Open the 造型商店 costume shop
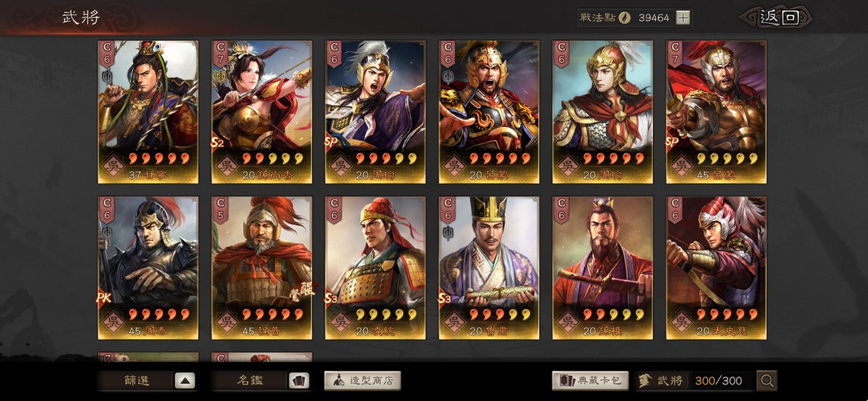The height and width of the screenshot is (401, 868). coord(362,381)
